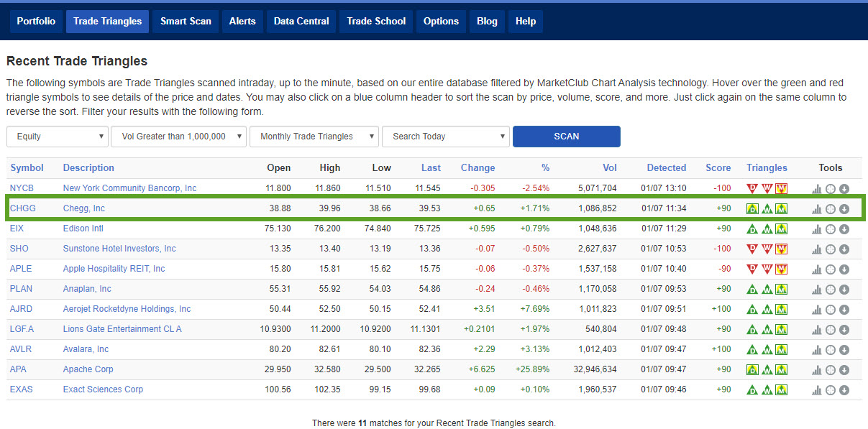
Task: Sort by the Last column header
Action: tap(431, 167)
